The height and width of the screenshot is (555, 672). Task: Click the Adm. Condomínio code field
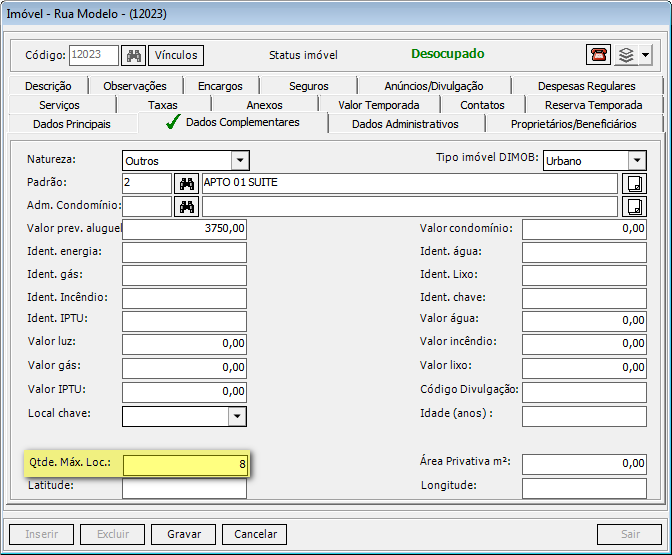tap(147, 207)
